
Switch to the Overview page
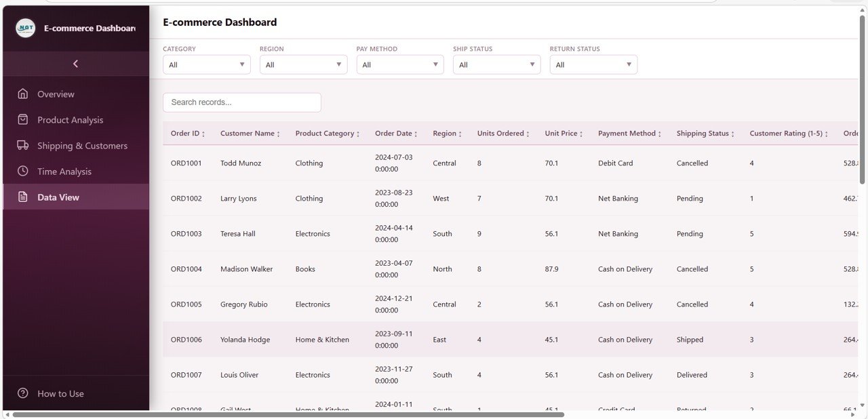coord(55,94)
